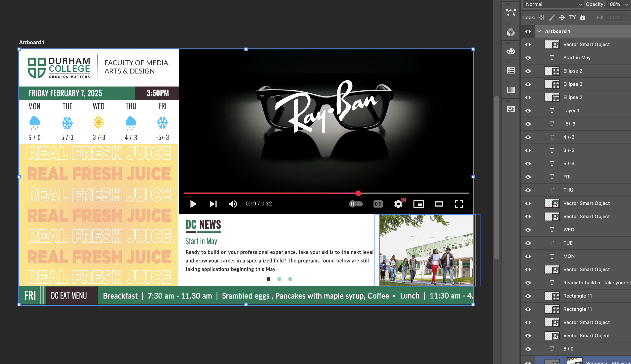Click the volume speaker icon in the artwork

(233, 204)
